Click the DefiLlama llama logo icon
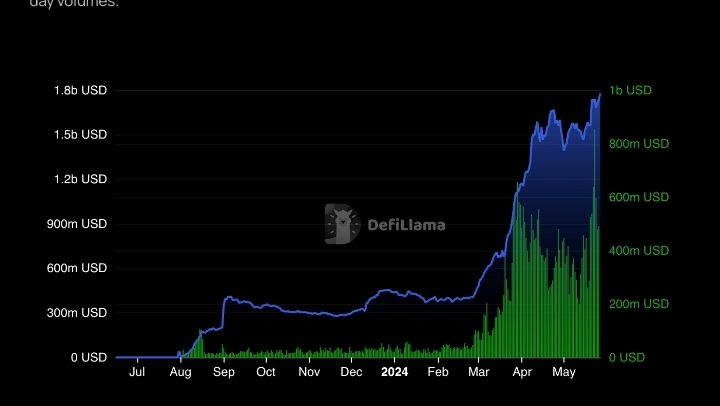Viewport: 720px width, 406px height. 342,224
